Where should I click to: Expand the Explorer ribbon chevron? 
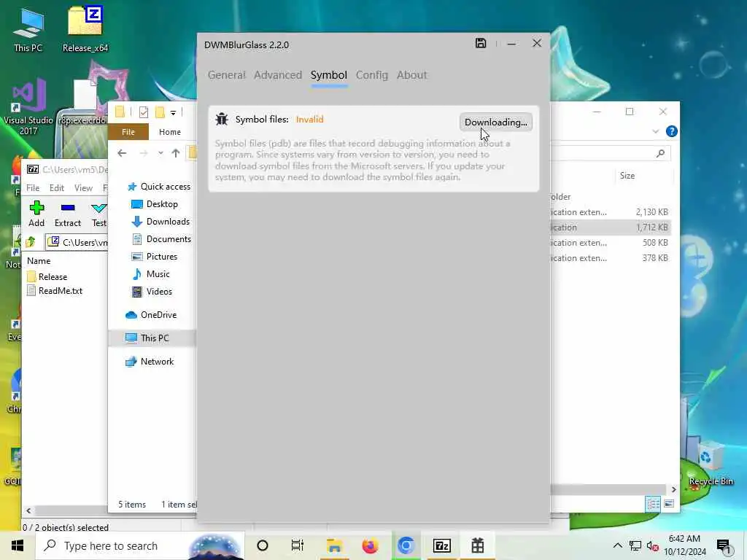[x=656, y=131]
